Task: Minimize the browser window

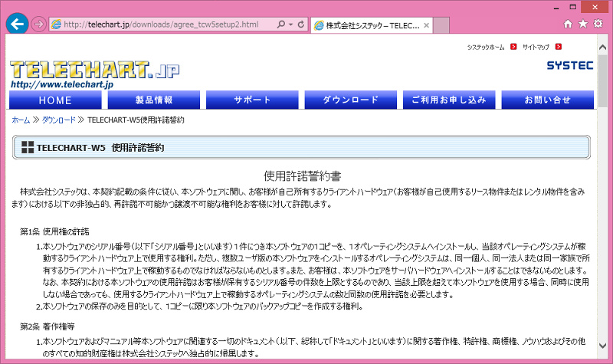Action: [556, 8]
